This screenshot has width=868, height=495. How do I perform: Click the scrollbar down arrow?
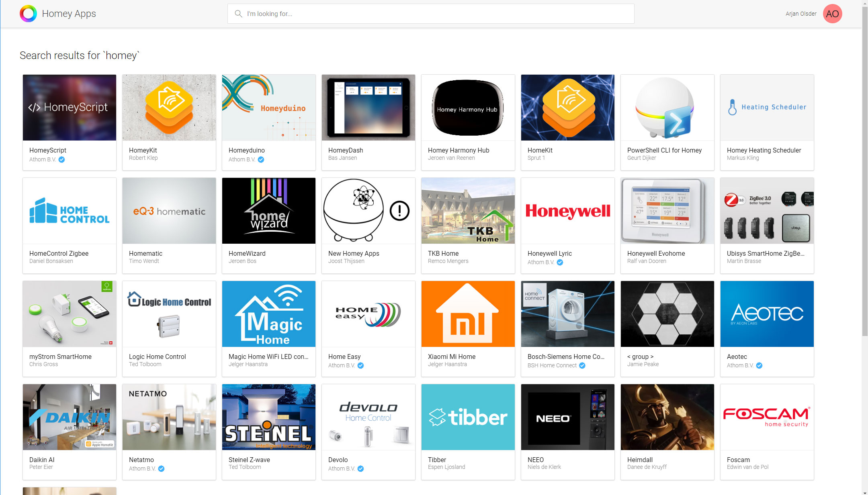click(x=865, y=492)
